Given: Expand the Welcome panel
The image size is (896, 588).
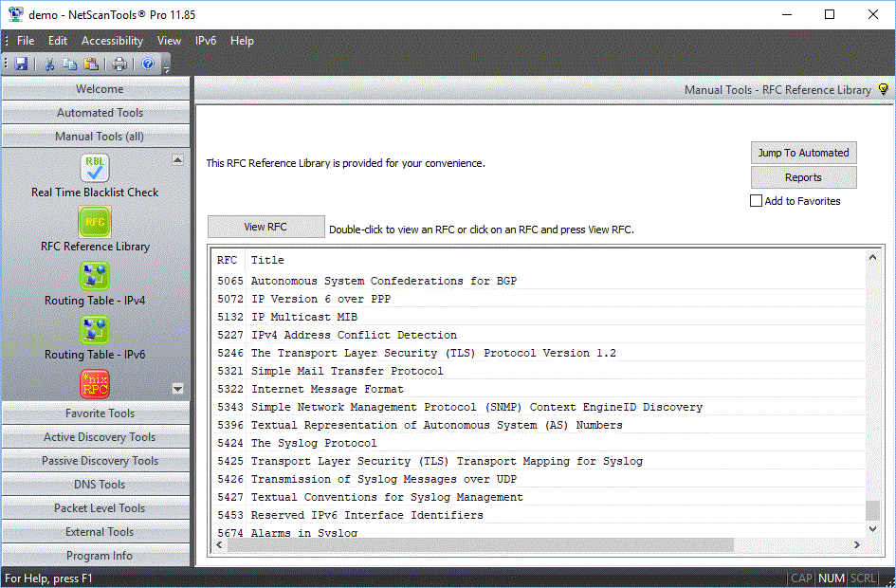Looking at the screenshot, I should point(96,88).
